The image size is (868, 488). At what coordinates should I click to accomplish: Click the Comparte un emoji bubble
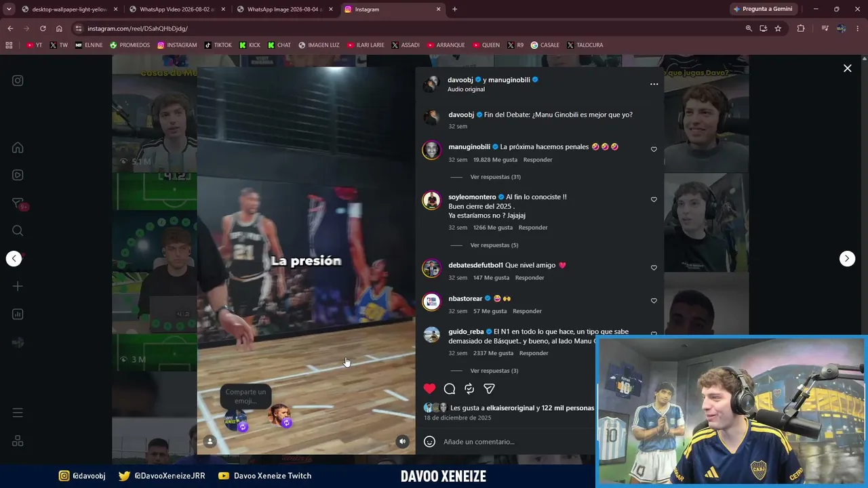tap(245, 396)
